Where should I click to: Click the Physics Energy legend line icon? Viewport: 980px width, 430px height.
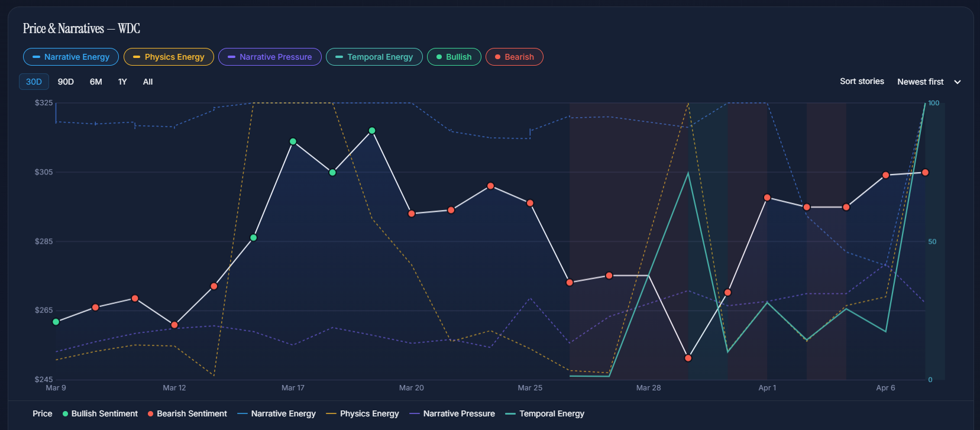click(331, 414)
